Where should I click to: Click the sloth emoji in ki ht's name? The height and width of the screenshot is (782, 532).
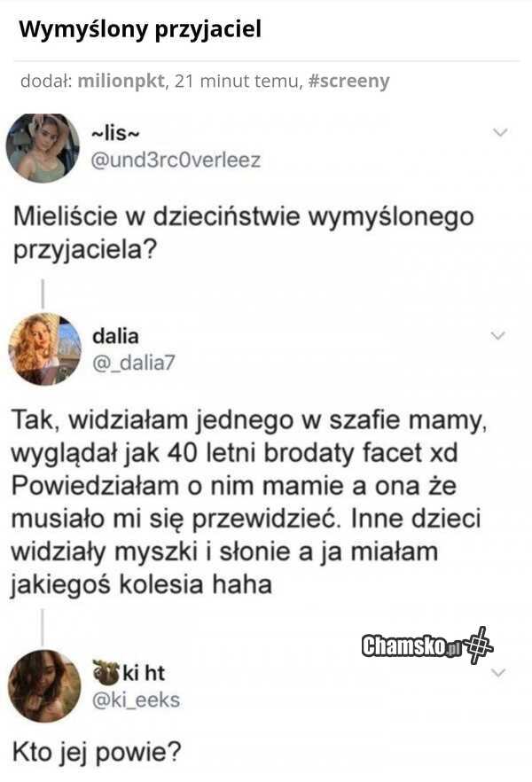click(106, 672)
